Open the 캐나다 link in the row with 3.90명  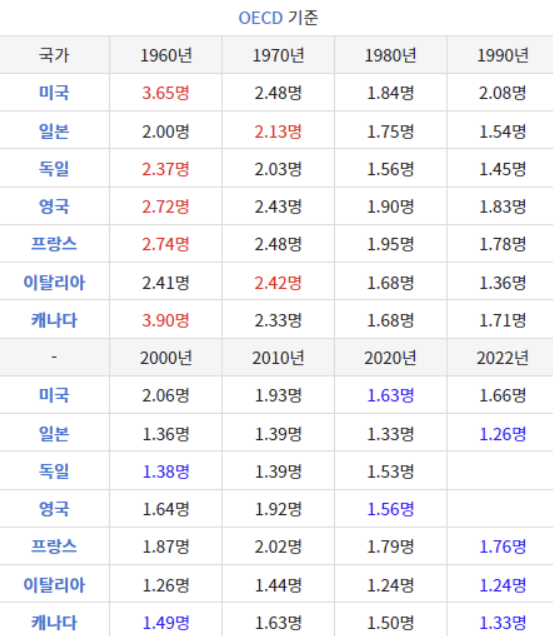(54, 320)
